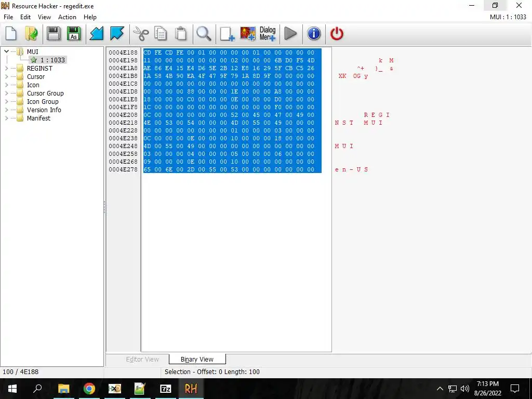Expand the Cursor folder
The height and width of the screenshot is (399, 532).
[x=6, y=77]
